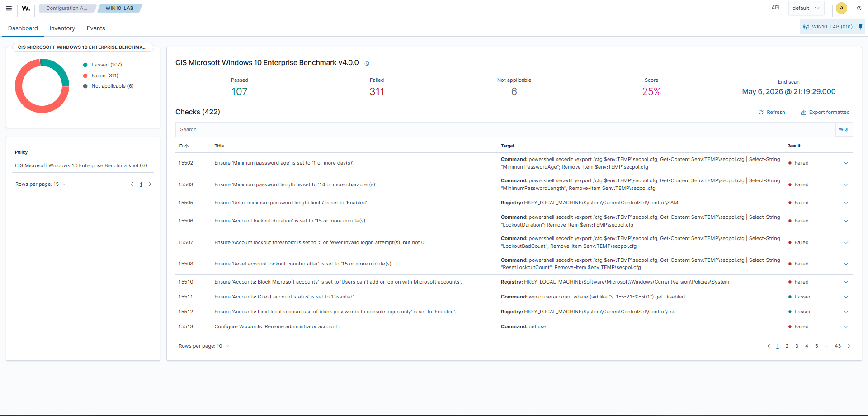Expand check 15508 details
Viewport: 868px width, 416px height.
point(846,264)
